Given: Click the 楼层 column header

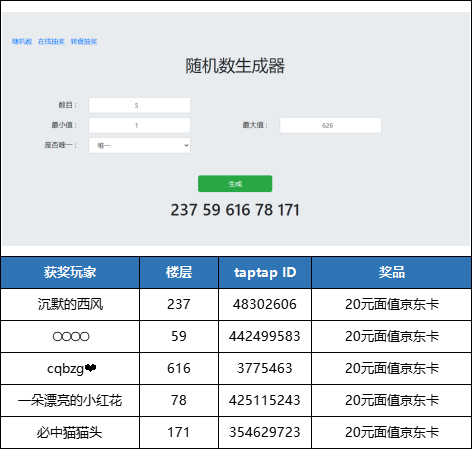Looking at the screenshot, I should coord(179,272).
